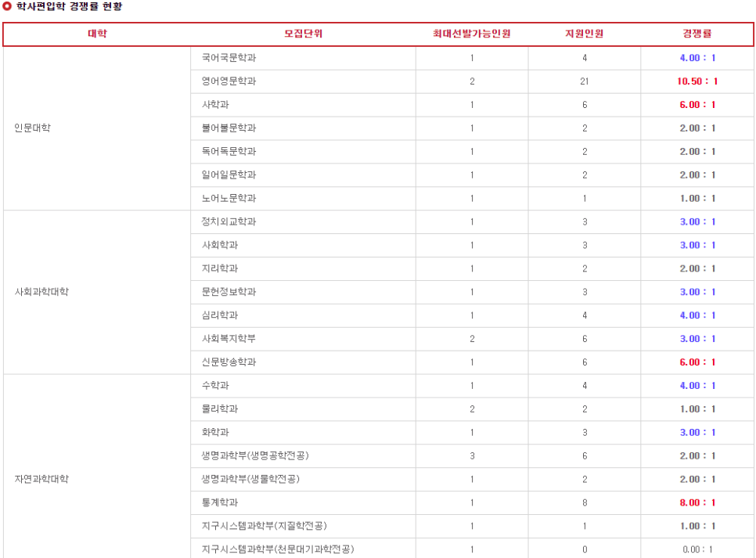
Task: Click the 신문방송학과 row name
Action: click(x=229, y=362)
